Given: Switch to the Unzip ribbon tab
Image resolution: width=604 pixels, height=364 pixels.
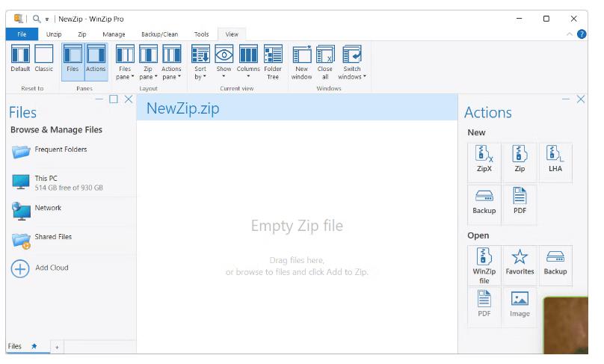Looking at the screenshot, I should [54, 34].
